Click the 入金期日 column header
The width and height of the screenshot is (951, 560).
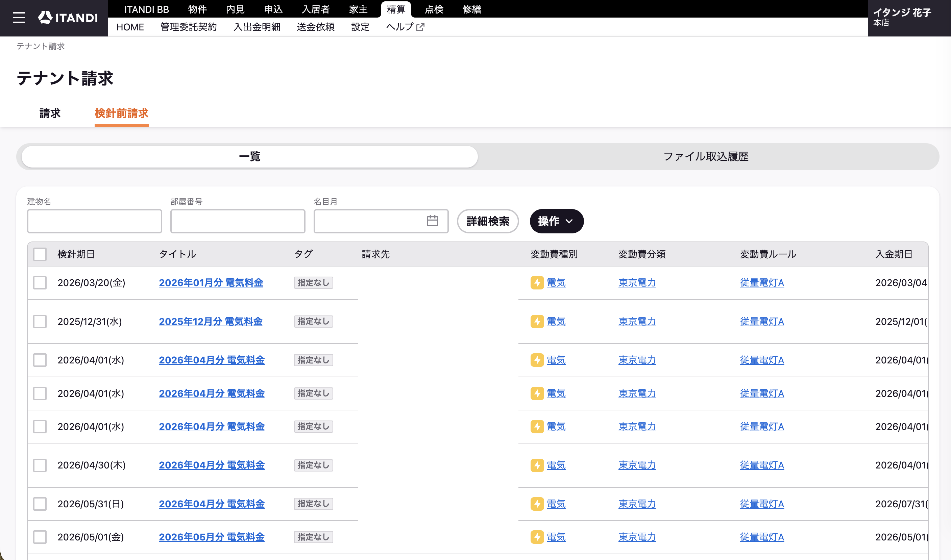894,254
